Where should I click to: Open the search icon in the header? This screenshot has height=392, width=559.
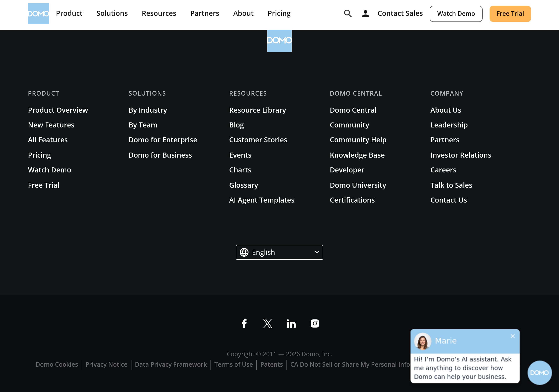[x=348, y=14]
